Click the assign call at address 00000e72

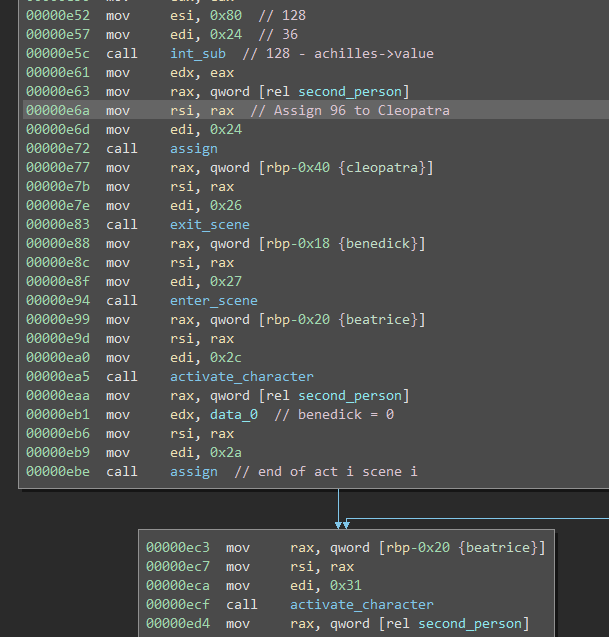coord(193,148)
